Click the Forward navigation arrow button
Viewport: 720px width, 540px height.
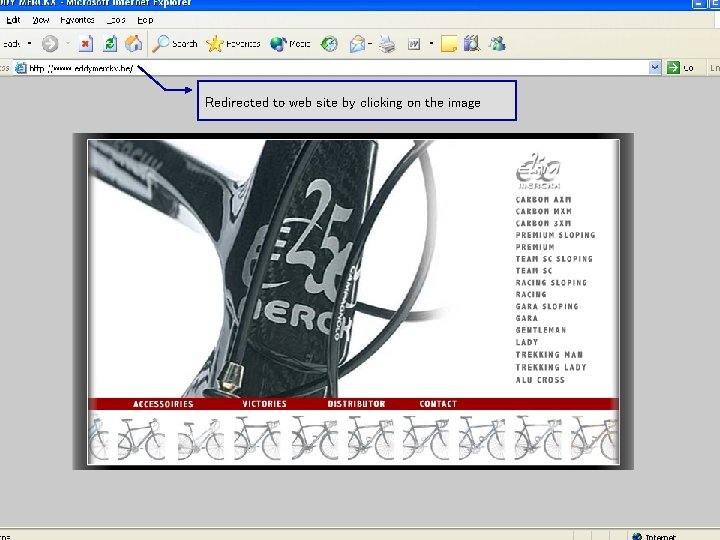(50, 44)
